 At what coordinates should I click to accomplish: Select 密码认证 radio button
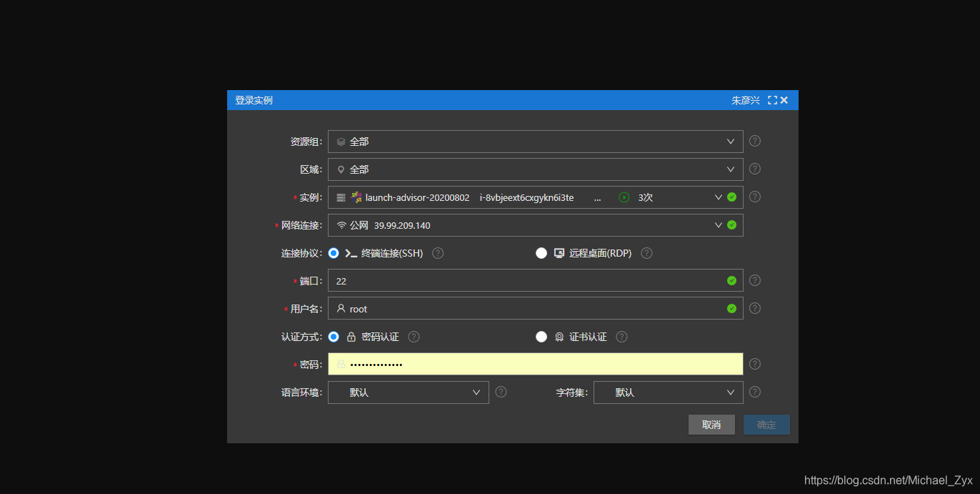tap(334, 337)
